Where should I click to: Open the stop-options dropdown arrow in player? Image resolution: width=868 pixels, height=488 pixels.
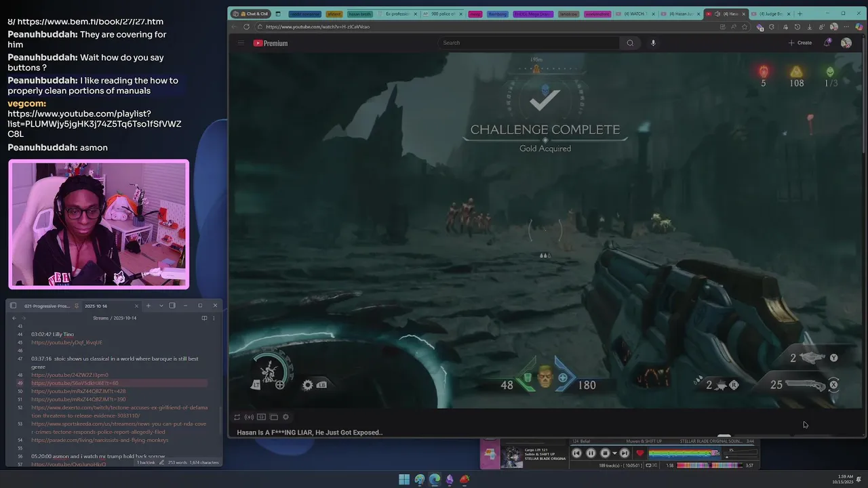[614, 453]
